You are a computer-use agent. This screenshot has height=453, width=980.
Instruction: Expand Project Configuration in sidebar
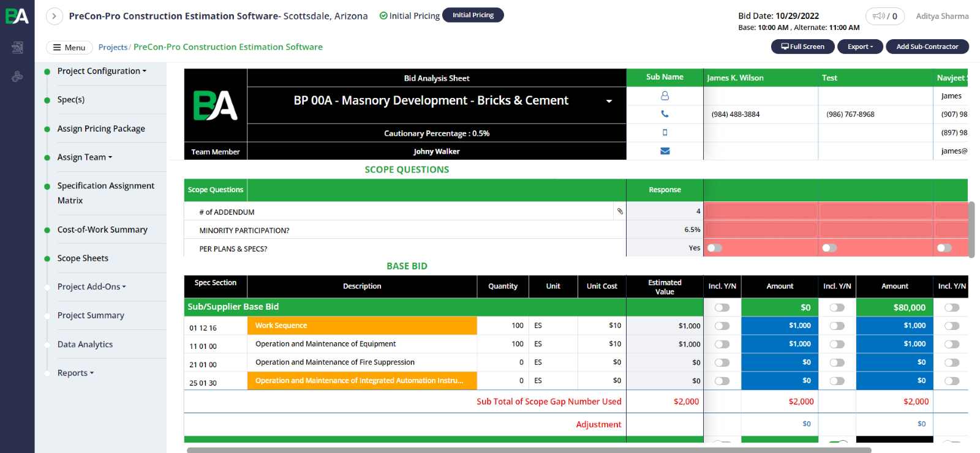click(x=102, y=71)
